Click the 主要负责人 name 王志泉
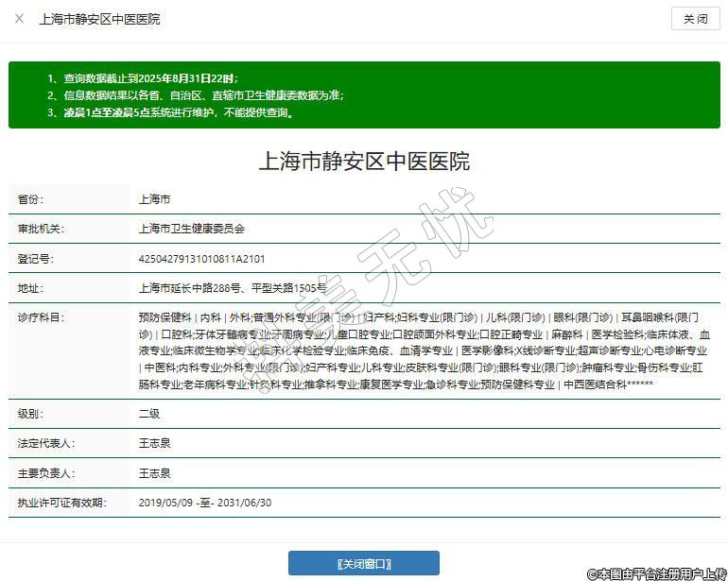The image size is (728, 581). [x=154, y=472]
